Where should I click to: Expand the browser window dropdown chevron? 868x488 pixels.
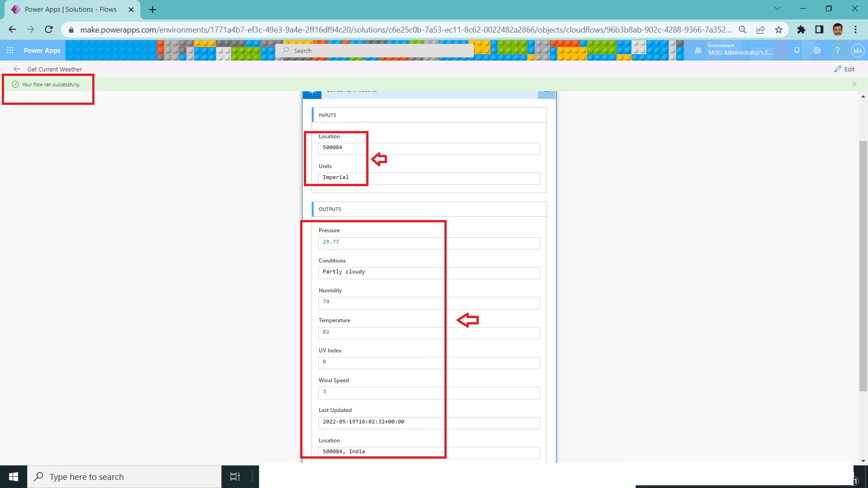(x=777, y=8)
